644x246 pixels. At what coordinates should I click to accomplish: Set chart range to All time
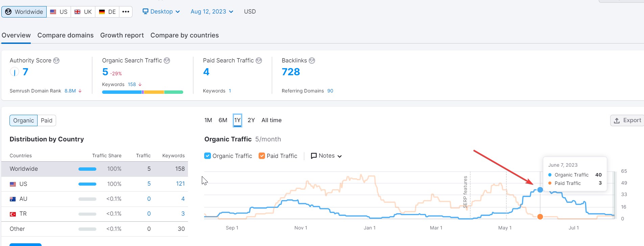[x=271, y=120]
